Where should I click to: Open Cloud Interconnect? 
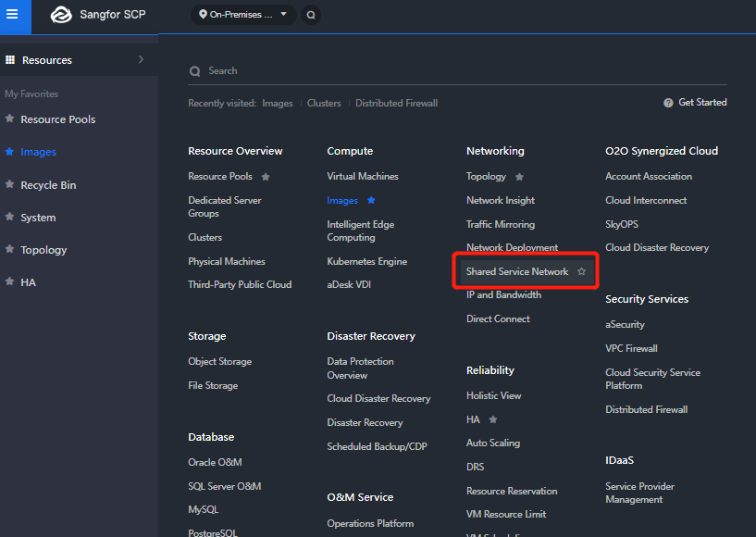646,200
